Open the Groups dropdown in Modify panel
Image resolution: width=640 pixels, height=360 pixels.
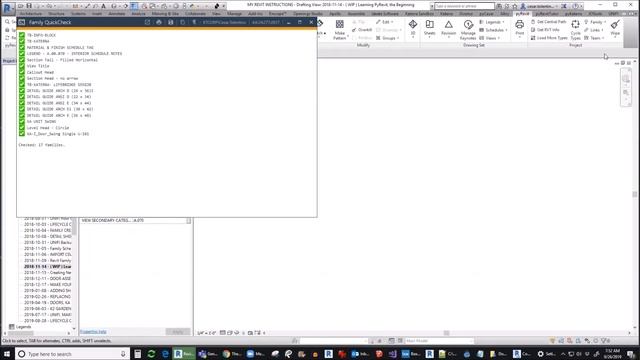click(x=387, y=38)
